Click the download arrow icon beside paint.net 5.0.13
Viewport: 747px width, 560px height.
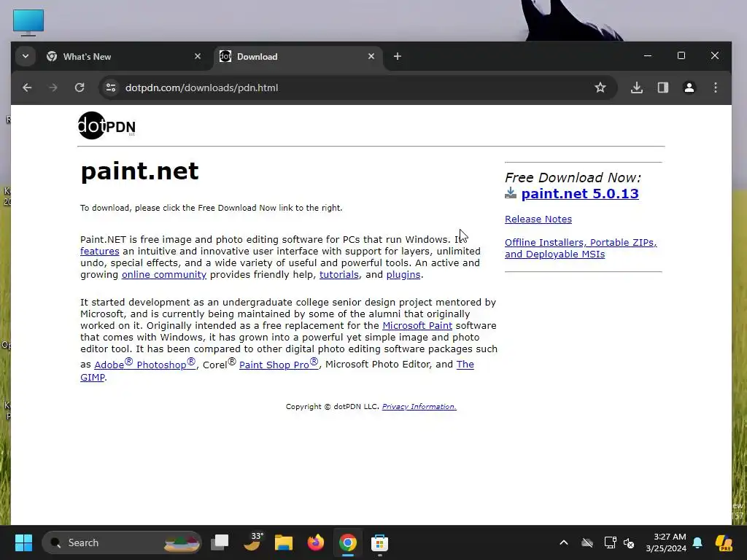511,192
